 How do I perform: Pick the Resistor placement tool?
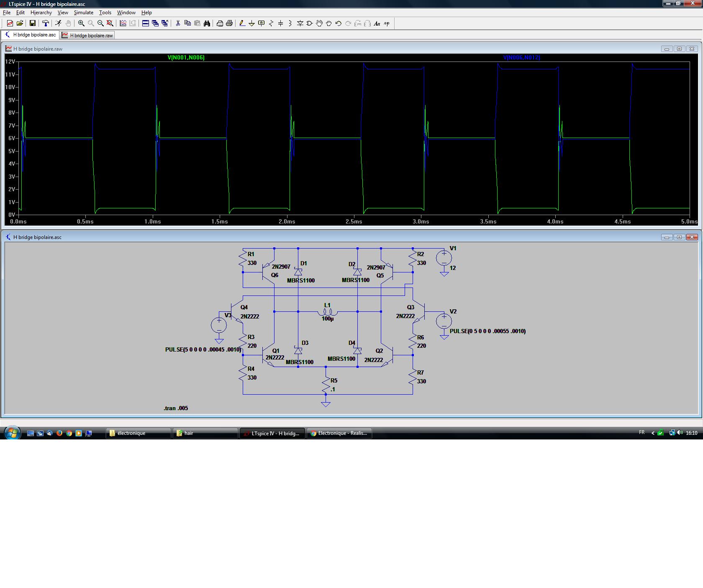271,23
